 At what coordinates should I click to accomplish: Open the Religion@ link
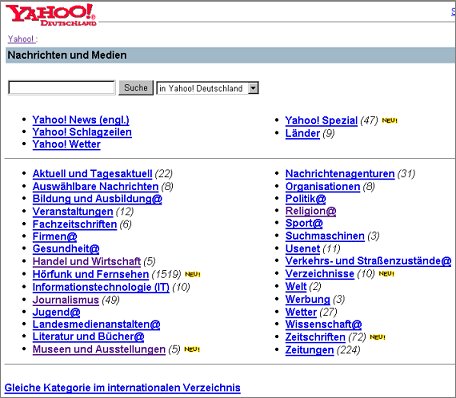(x=311, y=211)
